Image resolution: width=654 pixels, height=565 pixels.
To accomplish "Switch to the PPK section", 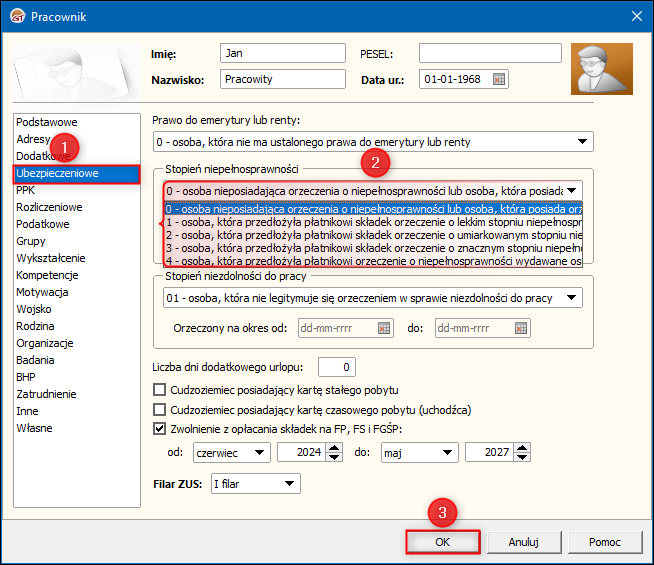I will [x=25, y=190].
